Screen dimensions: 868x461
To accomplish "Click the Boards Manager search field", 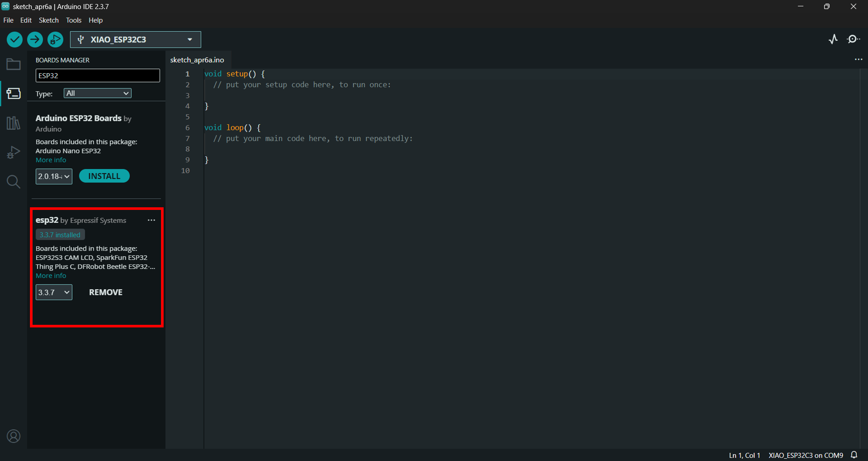I will pos(98,75).
